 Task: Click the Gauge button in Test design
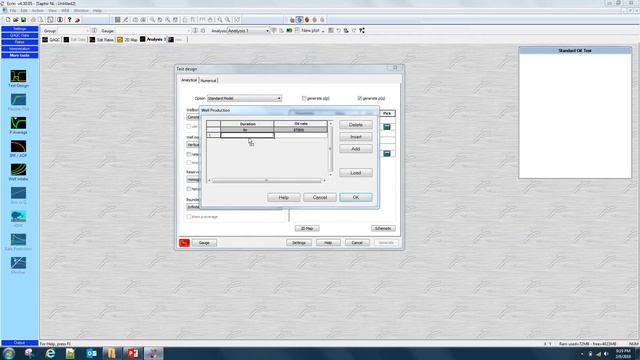(204, 243)
